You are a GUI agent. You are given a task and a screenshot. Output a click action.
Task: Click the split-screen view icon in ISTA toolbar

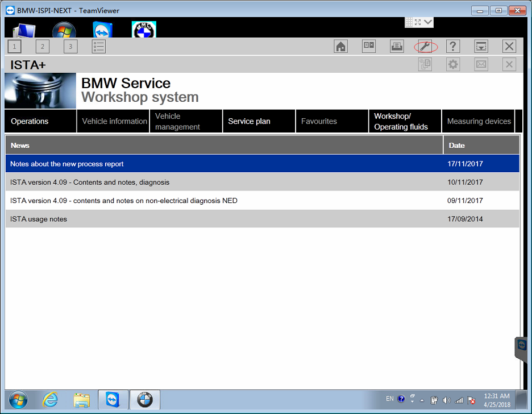coord(369,47)
